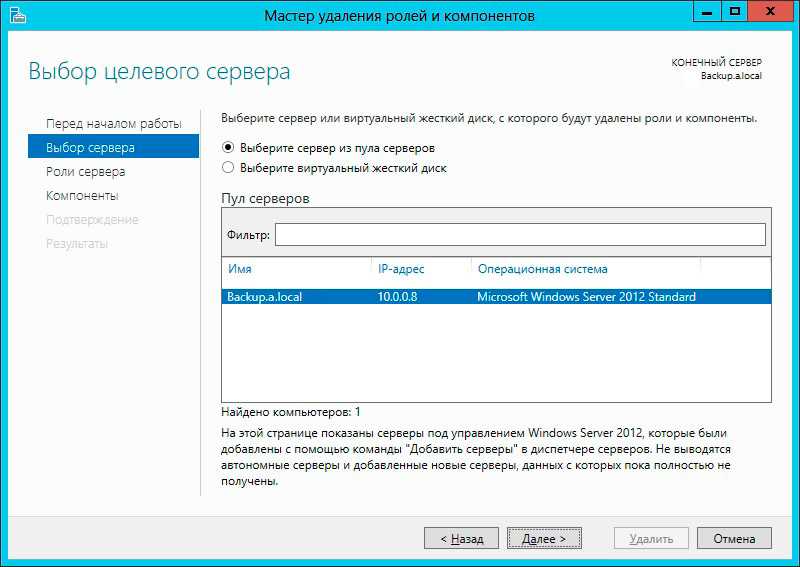Click the IP address 10.0.0.8 cell
This screenshot has height=567, width=800.
coord(397,297)
